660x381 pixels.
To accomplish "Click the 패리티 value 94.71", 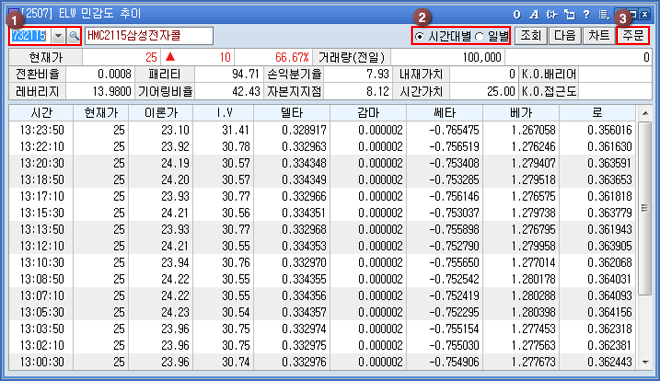I will pyautogui.click(x=246, y=75).
